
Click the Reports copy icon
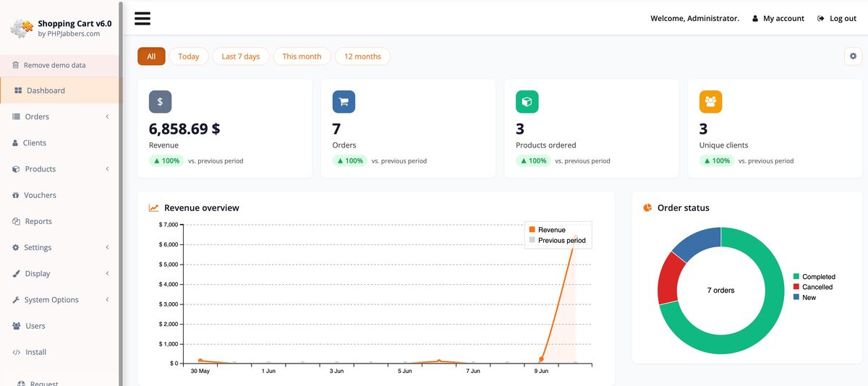16,221
